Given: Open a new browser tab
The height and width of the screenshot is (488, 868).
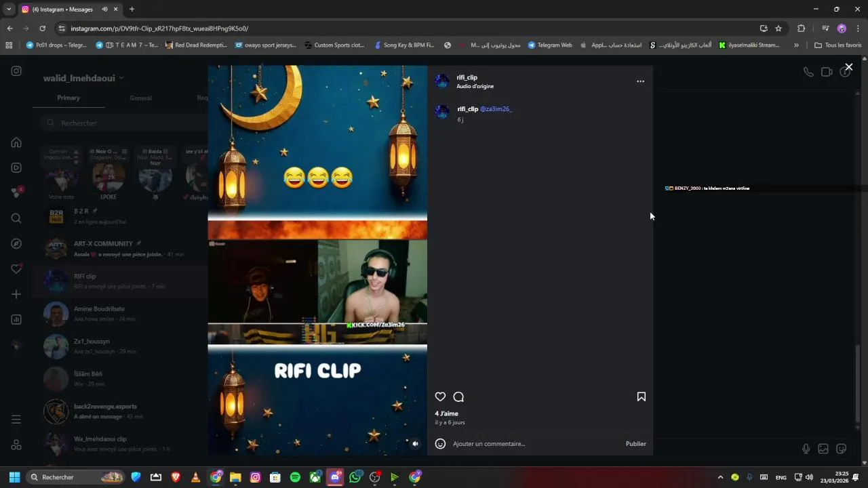Looking at the screenshot, I should [x=132, y=9].
